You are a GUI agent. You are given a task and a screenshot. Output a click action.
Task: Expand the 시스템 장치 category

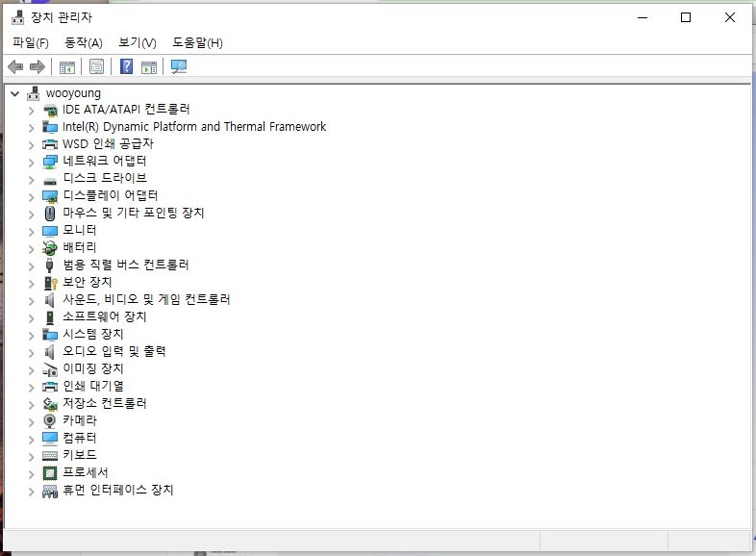(32, 336)
